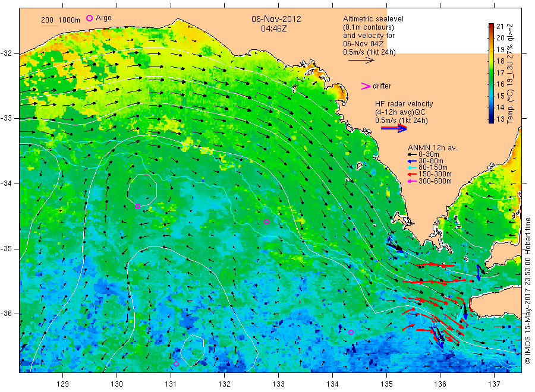Click the -33 latitude axis label
Image resolution: width=535 pixels, height=392 pixels.
(6, 118)
